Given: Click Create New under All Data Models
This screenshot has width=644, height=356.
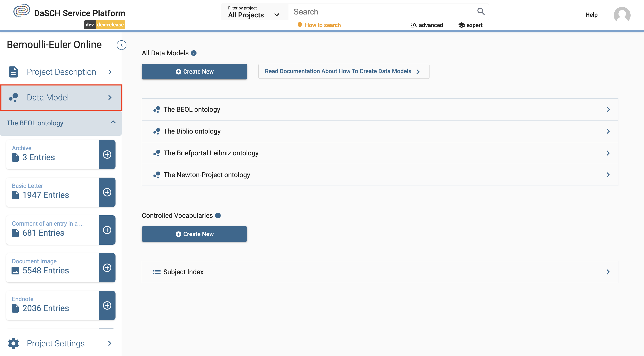Looking at the screenshot, I should click(194, 71).
